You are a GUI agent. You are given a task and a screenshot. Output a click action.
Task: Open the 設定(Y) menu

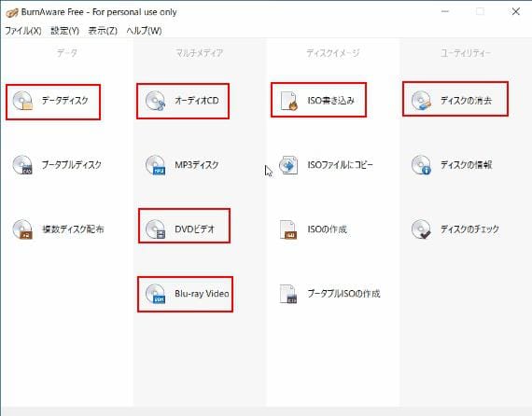64,31
